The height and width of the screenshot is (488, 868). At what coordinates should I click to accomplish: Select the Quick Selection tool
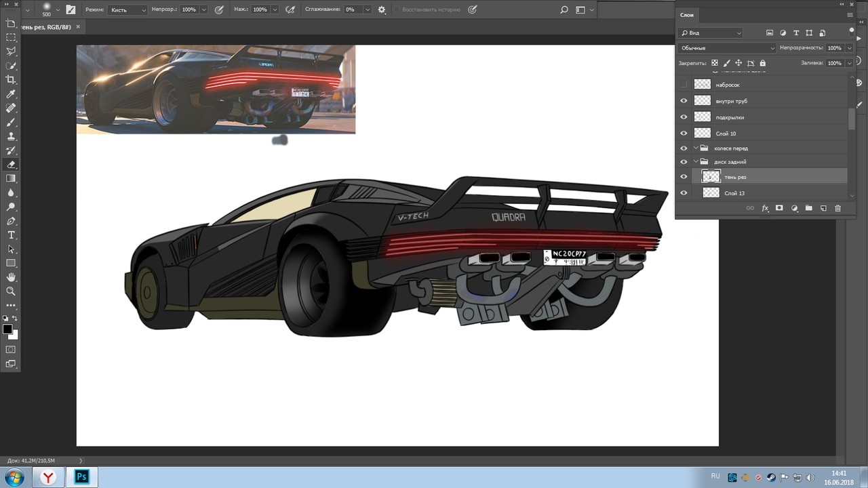(x=11, y=66)
